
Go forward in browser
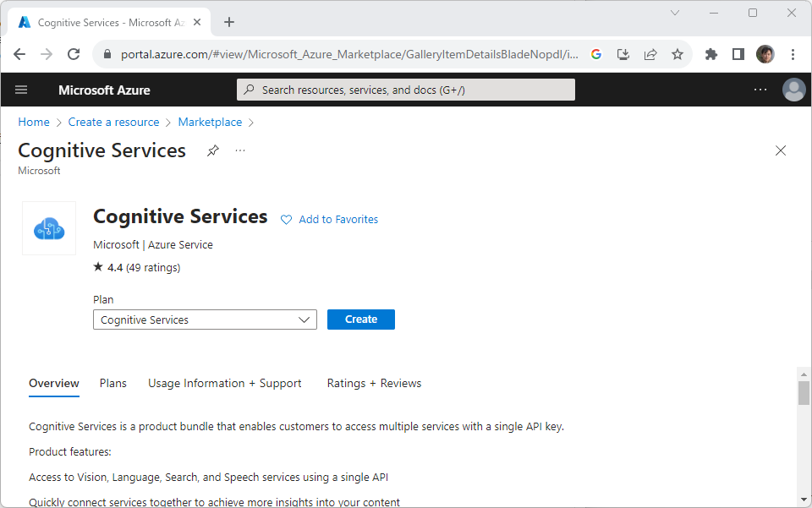pos(47,54)
